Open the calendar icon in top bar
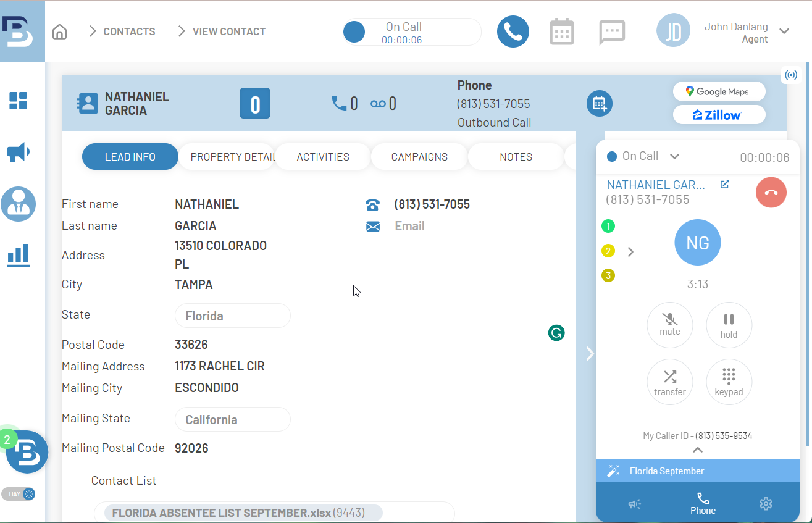 point(562,31)
